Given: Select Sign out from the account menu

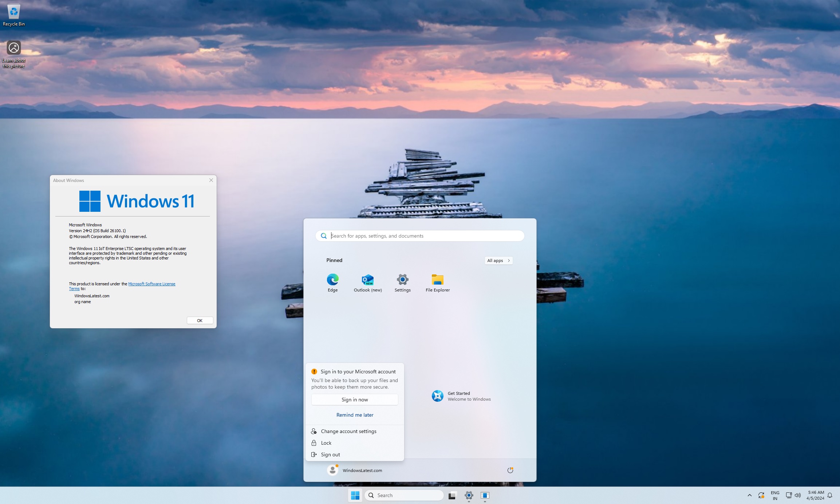Looking at the screenshot, I should 330,454.
